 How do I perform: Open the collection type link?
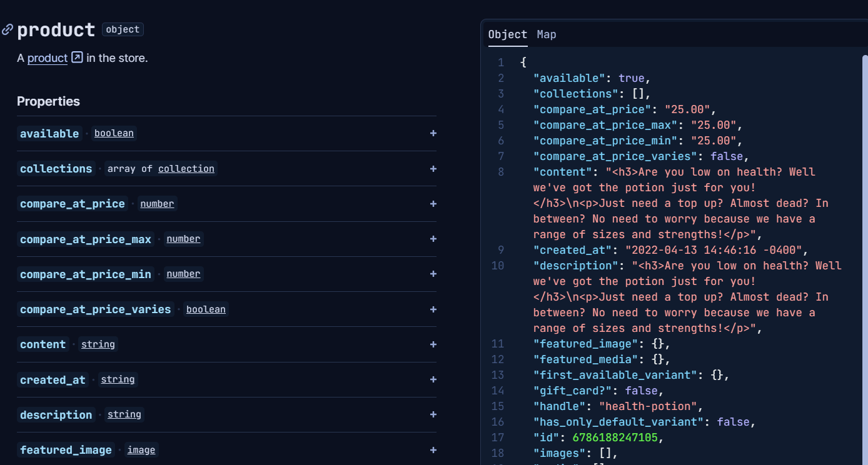186,169
